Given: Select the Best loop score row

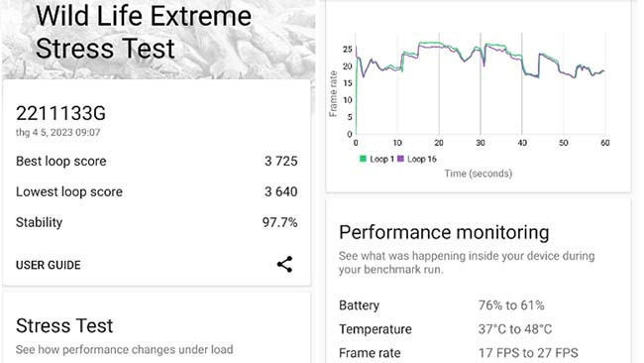Looking at the screenshot, I should click(157, 161).
